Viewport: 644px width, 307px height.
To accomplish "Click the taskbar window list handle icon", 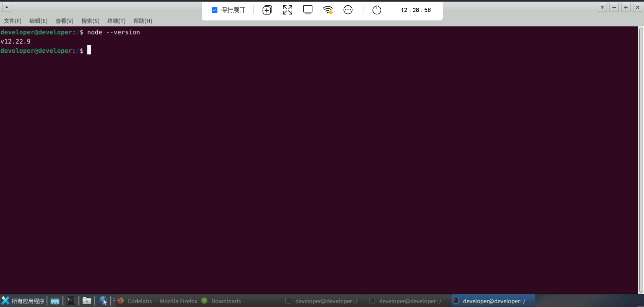I will coord(114,301).
